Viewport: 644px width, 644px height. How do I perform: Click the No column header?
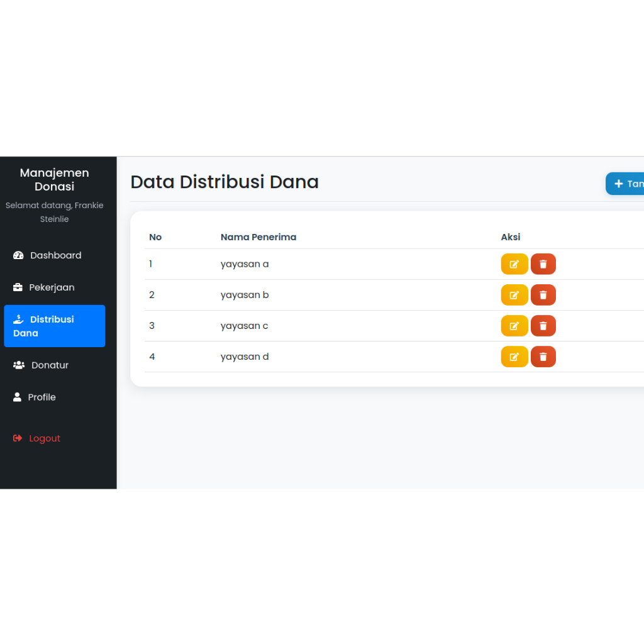[155, 237]
